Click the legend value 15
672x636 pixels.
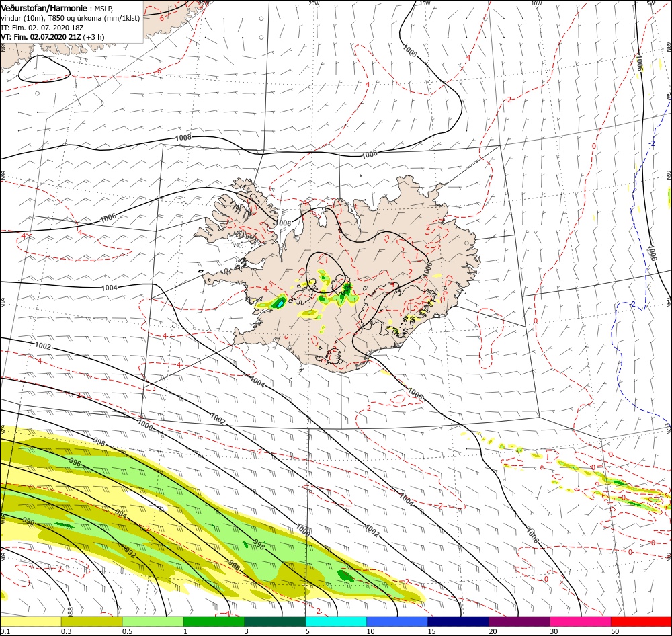(431, 631)
